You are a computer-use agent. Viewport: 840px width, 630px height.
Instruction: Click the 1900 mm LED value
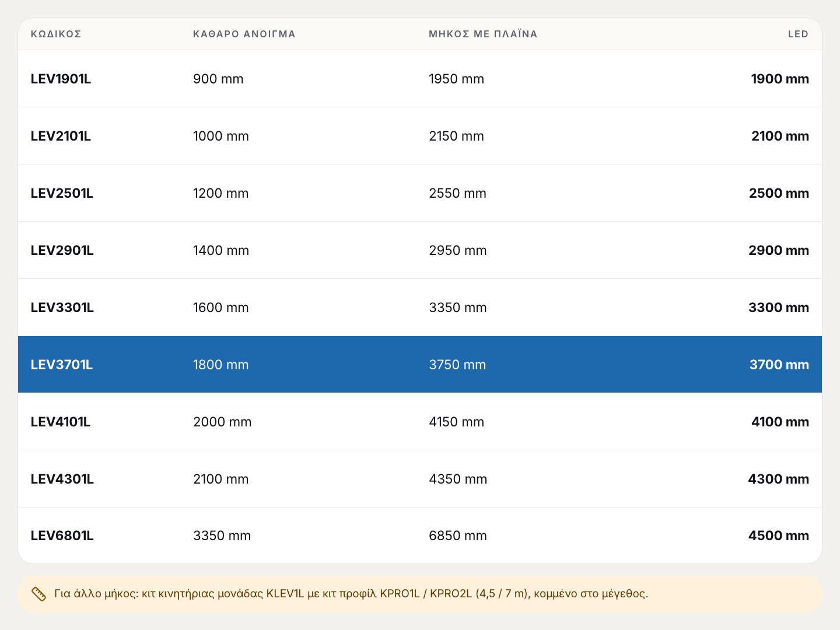(x=780, y=79)
